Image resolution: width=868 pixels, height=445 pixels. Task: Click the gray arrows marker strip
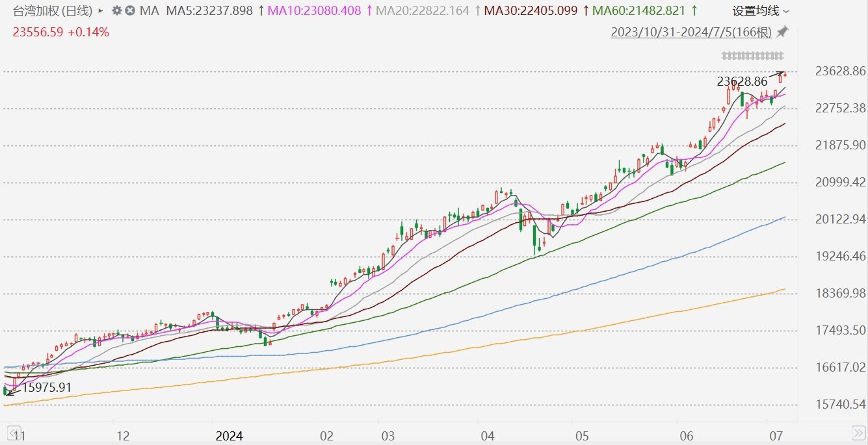tap(753, 55)
